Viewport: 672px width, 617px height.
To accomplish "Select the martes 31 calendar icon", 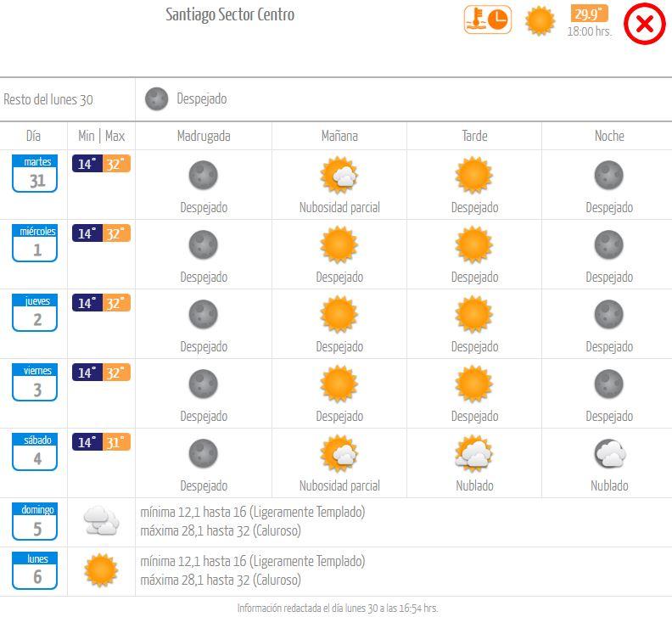I will click(35, 173).
